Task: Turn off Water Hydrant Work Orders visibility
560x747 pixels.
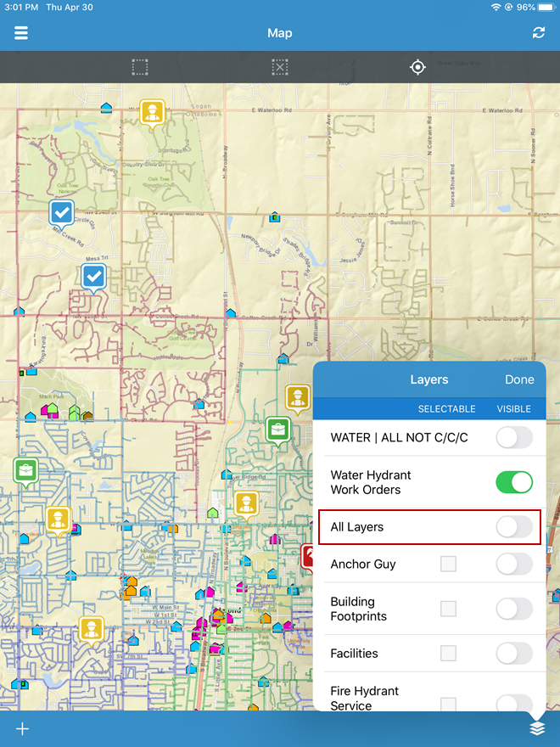Action: [514, 482]
